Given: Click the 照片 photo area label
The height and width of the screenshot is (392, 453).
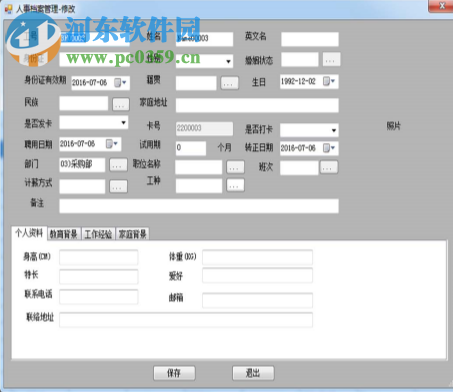Looking at the screenshot, I should (393, 126).
